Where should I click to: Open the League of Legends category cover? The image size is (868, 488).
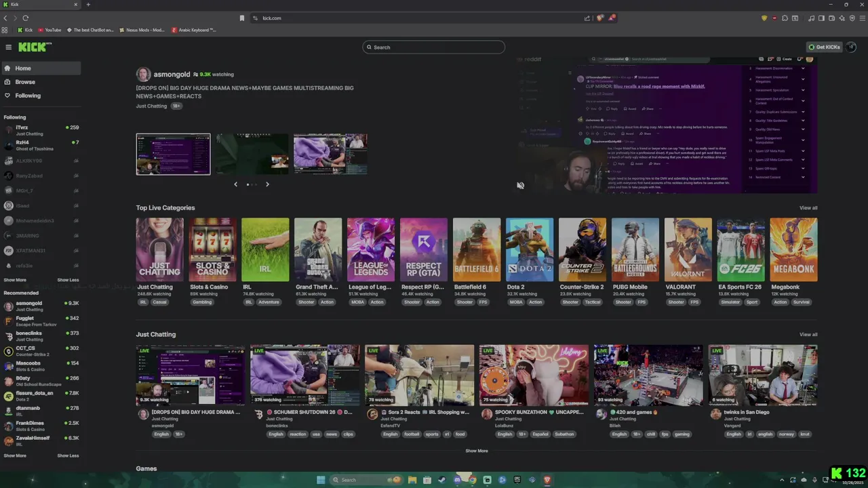coord(371,249)
